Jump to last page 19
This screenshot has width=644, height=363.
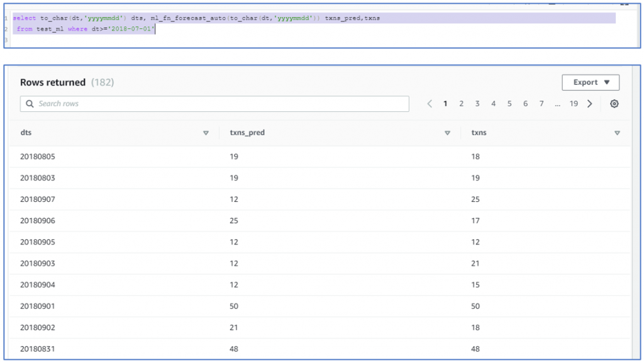click(574, 104)
